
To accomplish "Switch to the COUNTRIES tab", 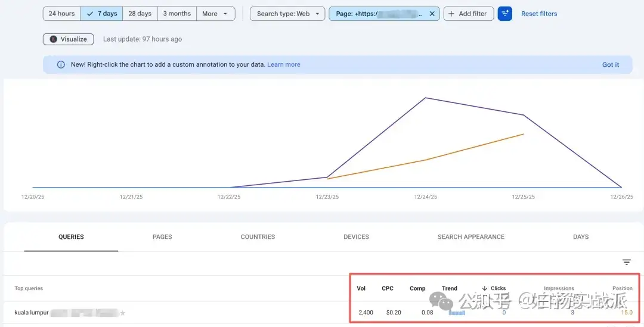I will [x=258, y=237].
